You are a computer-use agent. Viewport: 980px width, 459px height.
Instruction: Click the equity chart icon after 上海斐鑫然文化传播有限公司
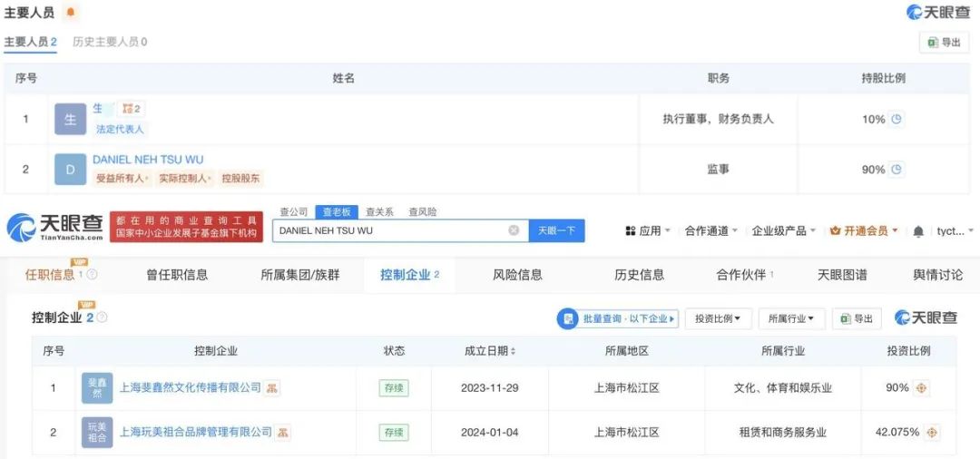(x=271, y=388)
